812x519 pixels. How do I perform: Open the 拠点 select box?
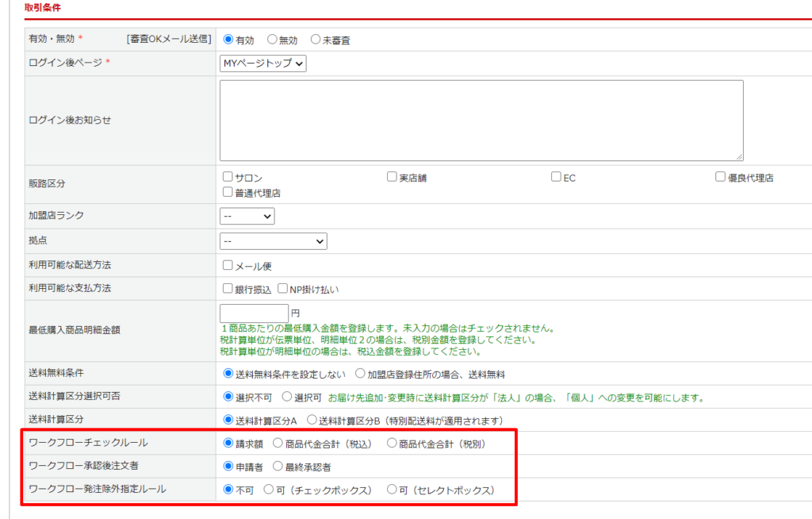pyautogui.click(x=274, y=240)
